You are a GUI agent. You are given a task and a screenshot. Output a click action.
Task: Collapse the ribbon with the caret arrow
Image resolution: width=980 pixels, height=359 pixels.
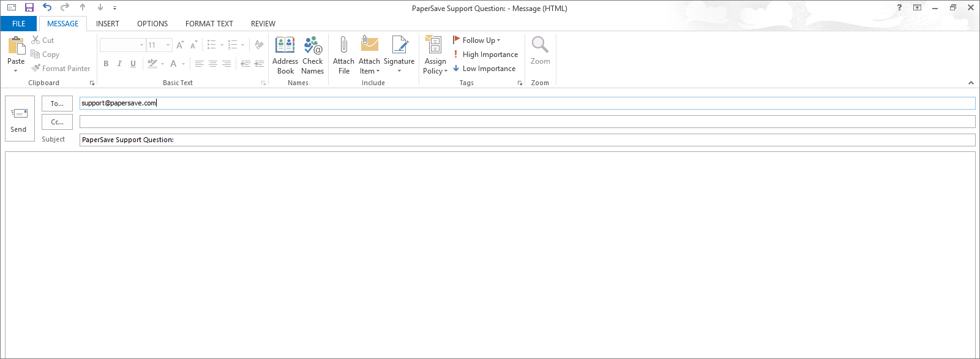(x=971, y=83)
